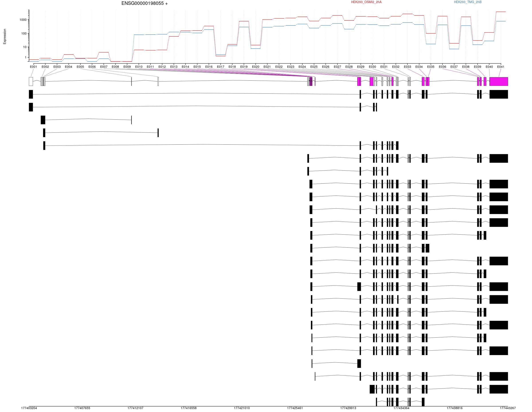Click exon label E039

[x=477, y=67]
